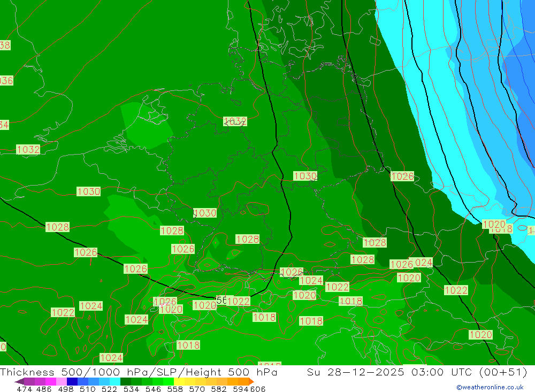The width and height of the screenshot is (535, 392).
Task: Click the 606 legend value
Action: [258, 389]
